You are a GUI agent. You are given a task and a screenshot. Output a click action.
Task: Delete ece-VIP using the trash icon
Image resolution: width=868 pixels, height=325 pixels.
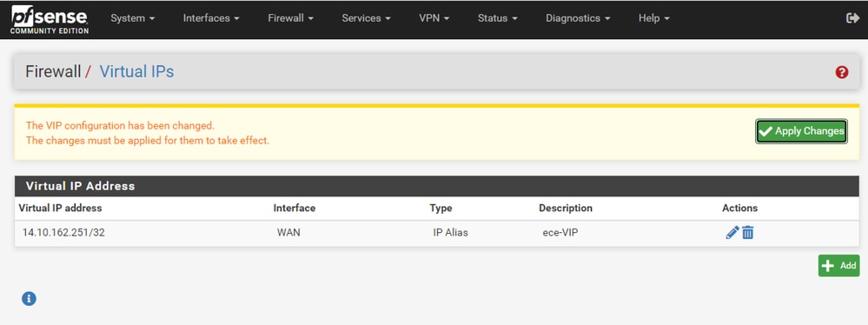point(748,233)
